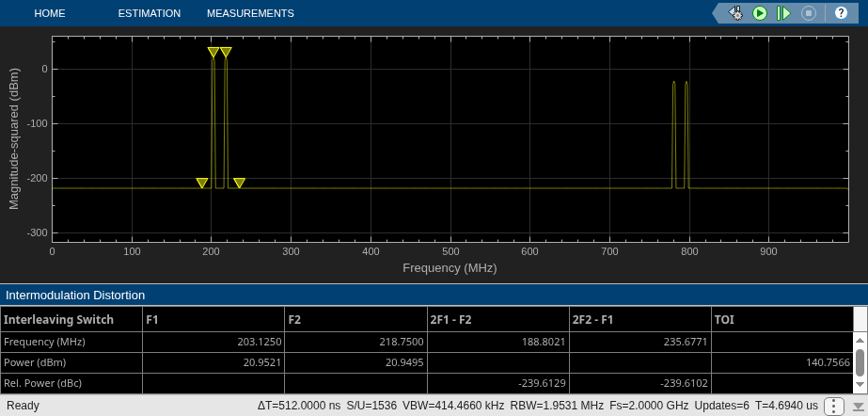
Task: Select the 2F2 - F1 distortion marker
Action: pyautogui.click(x=239, y=183)
